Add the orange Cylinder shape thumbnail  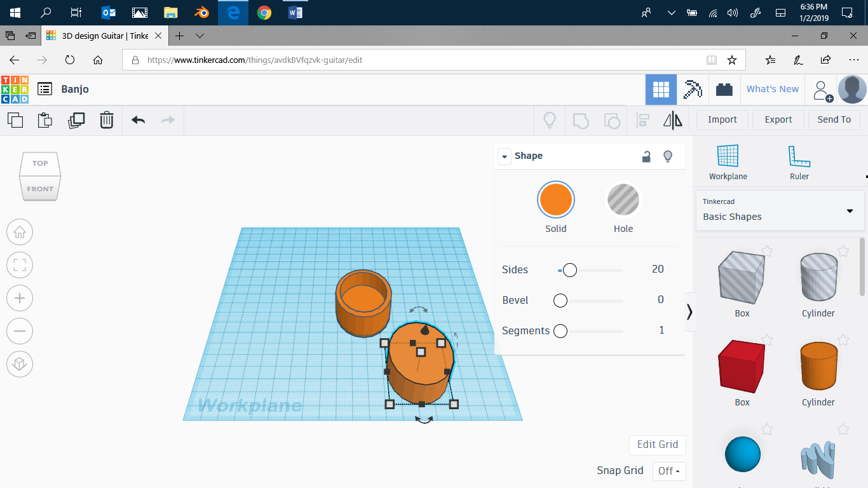(x=818, y=366)
